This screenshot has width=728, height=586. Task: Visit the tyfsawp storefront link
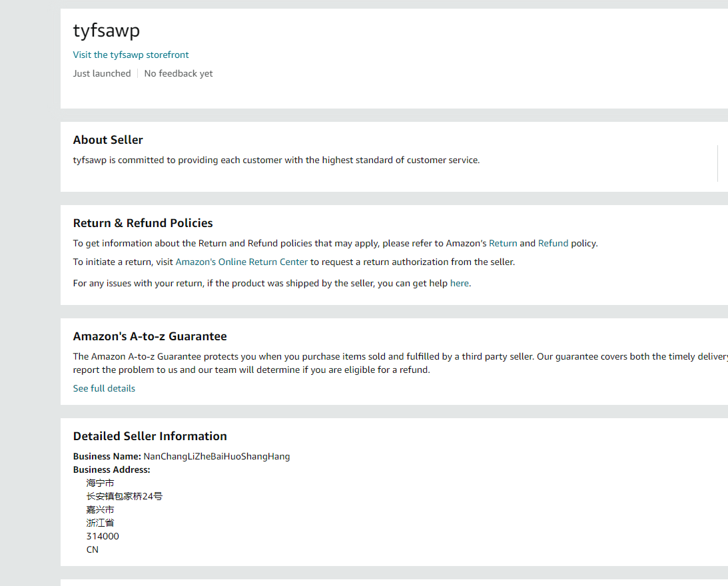point(131,55)
